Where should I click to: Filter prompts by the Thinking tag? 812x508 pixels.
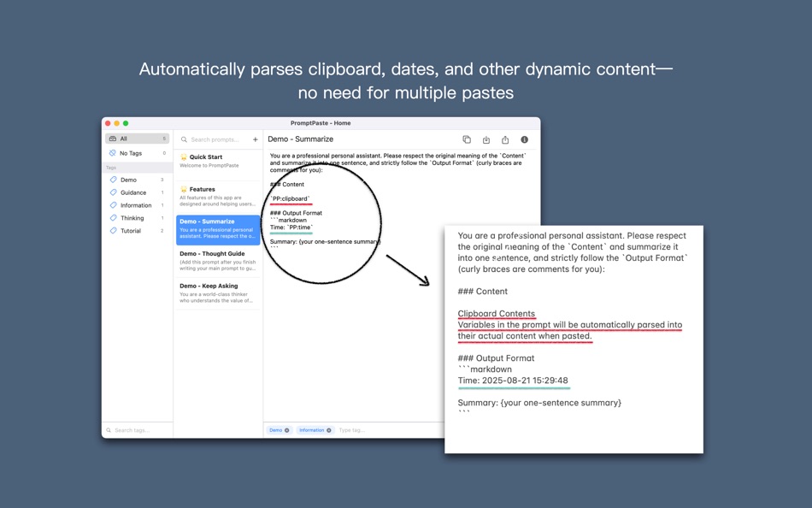[x=138, y=218]
